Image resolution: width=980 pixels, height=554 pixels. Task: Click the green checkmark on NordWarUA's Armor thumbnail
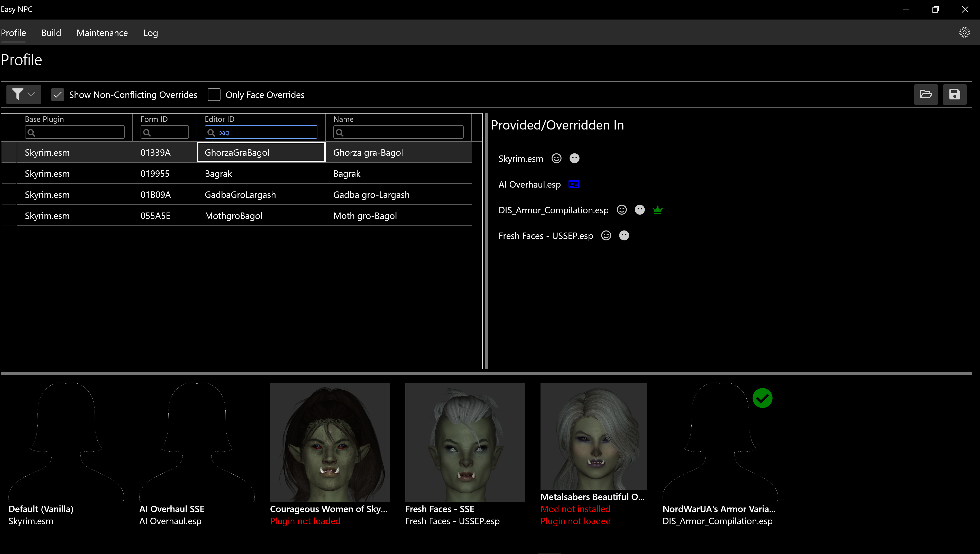[762, 398]
